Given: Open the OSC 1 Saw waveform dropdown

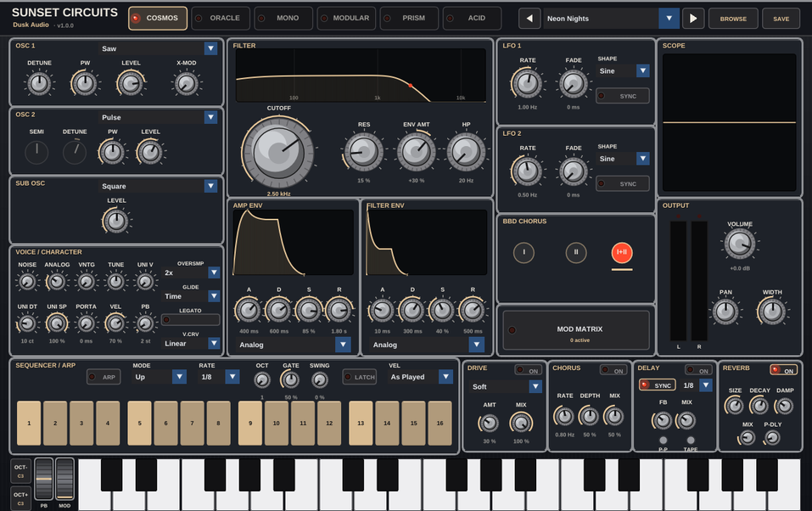Looking at the screenshot, I should click(158, 48).
